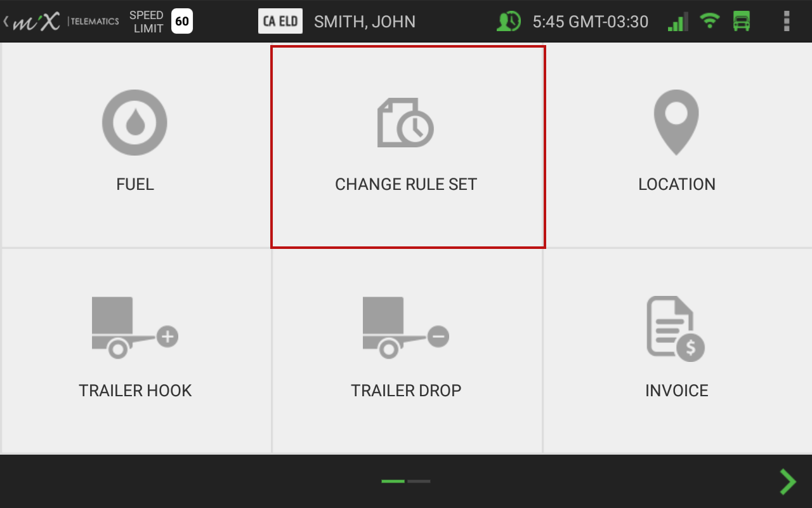Select the Trailer Drop minus icon
Screen dimensions: 812x508
(x=406, y=328)
